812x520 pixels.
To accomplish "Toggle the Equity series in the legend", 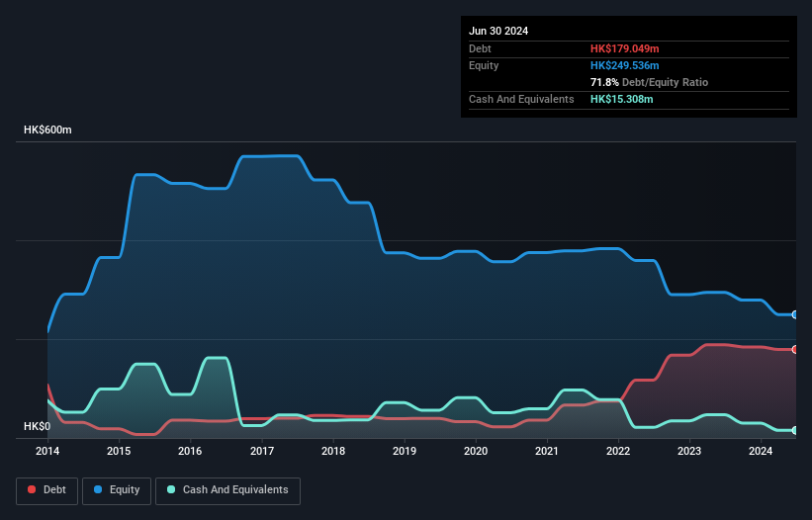I will 115,489.
